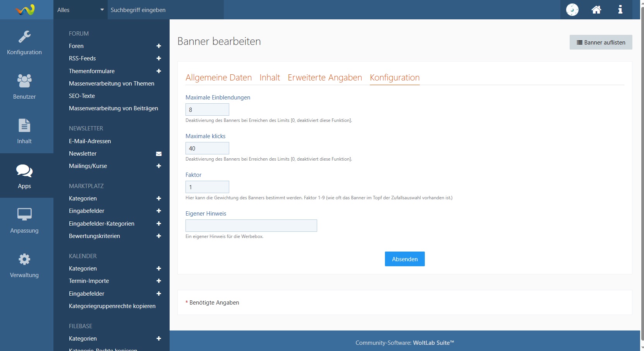Viewport: 644px width, 351px height.
Task: Open the Konfiguration wrench section
Action: point(24,43)
